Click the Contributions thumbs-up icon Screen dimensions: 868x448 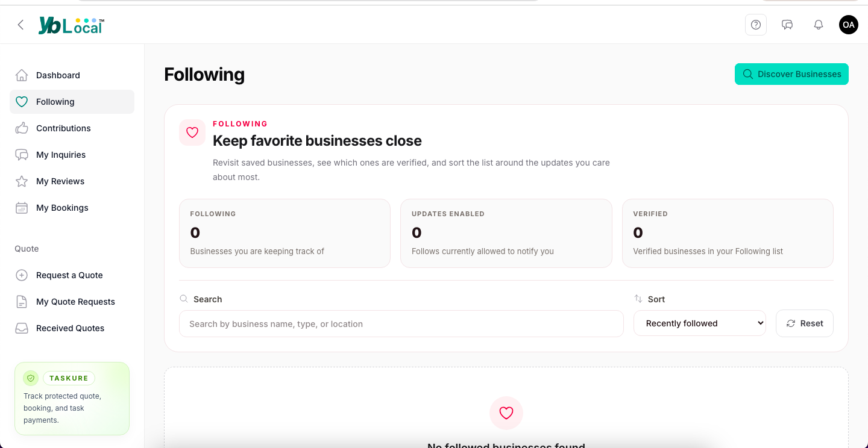[22, 128]
